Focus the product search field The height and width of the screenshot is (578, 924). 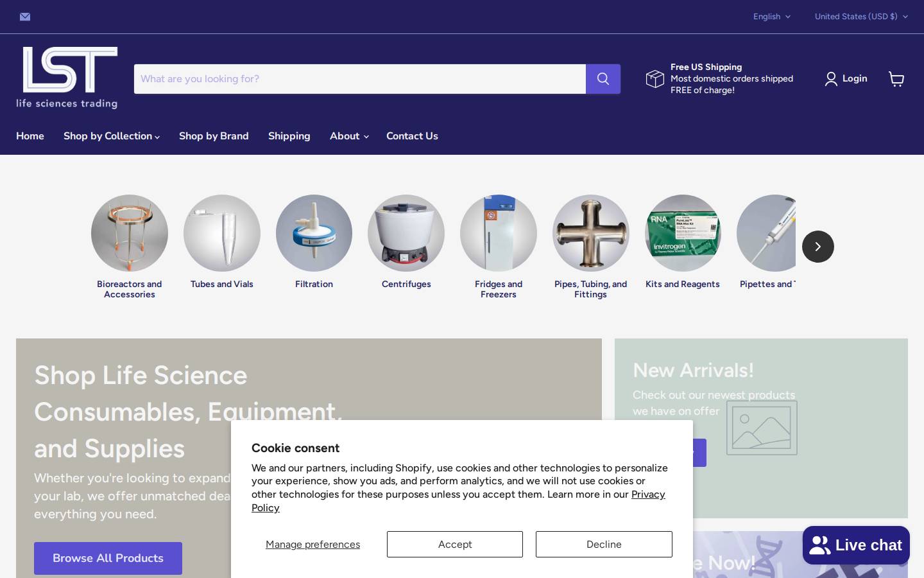coord(360,79)
